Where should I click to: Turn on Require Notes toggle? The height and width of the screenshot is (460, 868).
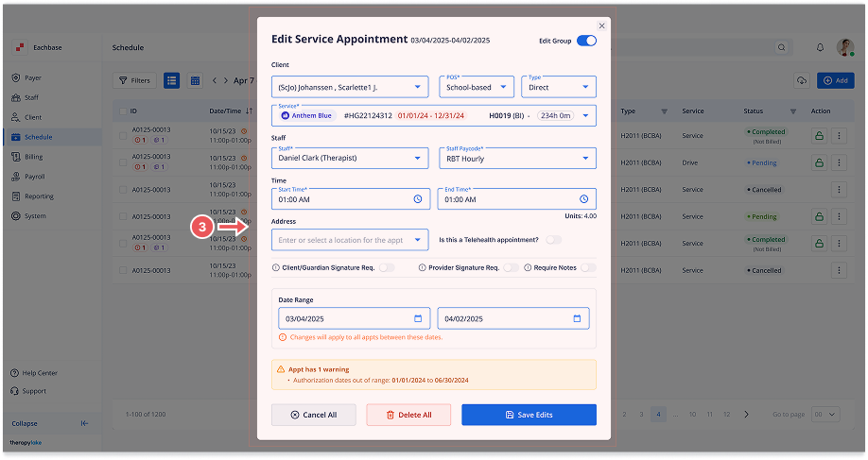588,268
